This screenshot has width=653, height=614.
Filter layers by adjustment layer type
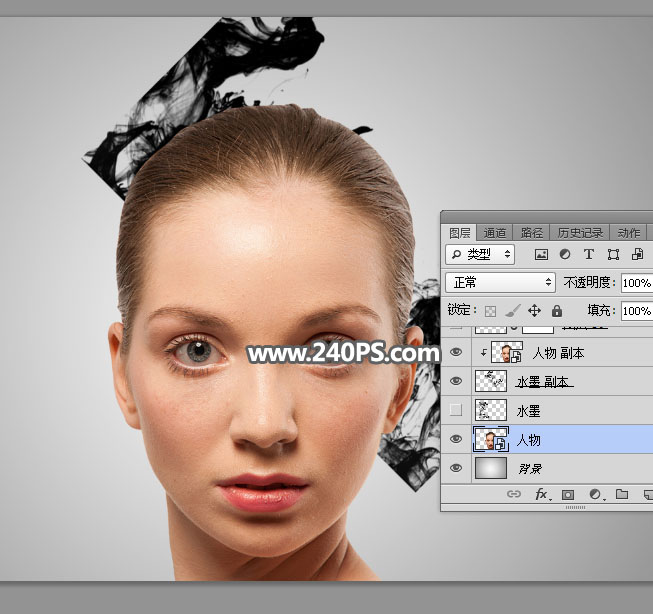click(x=565, y=254)
